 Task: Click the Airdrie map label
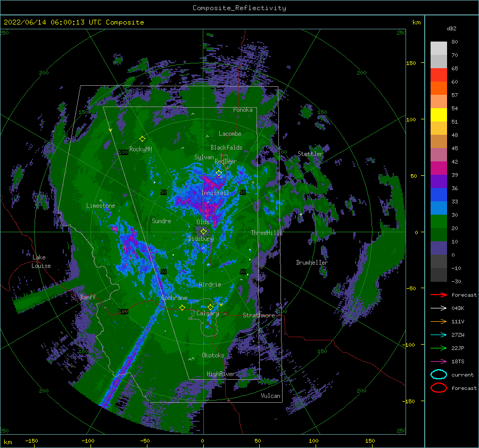tap(210, 284)
